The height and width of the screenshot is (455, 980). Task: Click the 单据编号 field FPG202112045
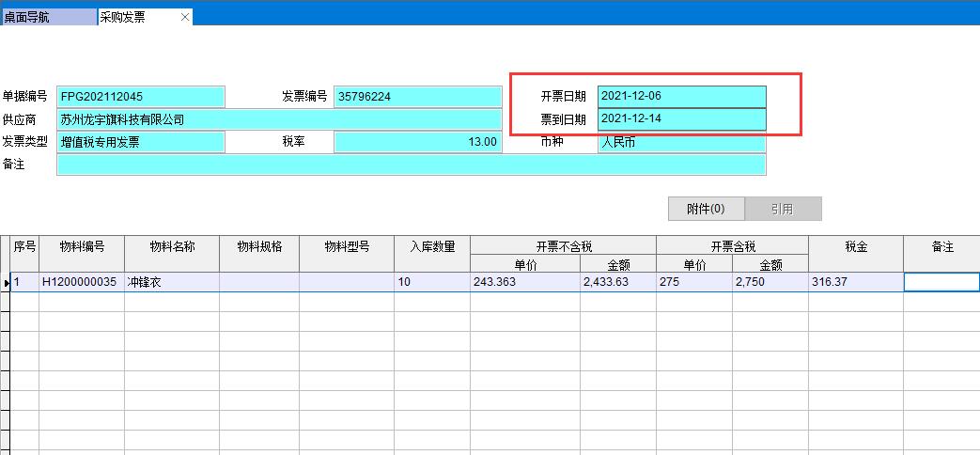coord(140,96)
